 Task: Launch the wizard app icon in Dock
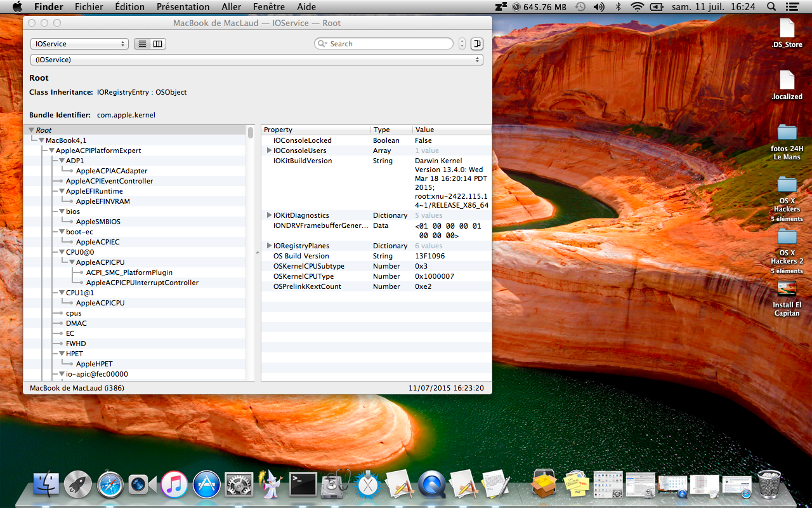point(271,485)
